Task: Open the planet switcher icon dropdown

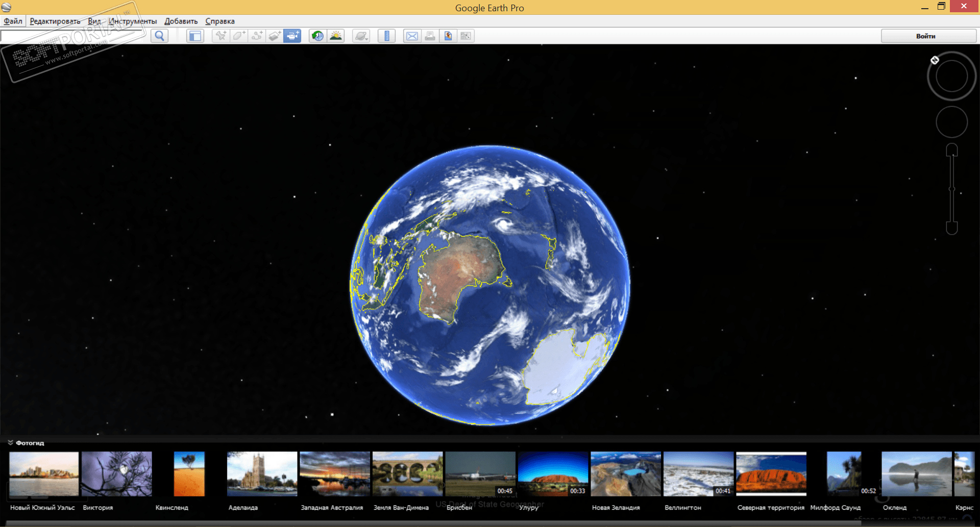Action: coord(361,36)
